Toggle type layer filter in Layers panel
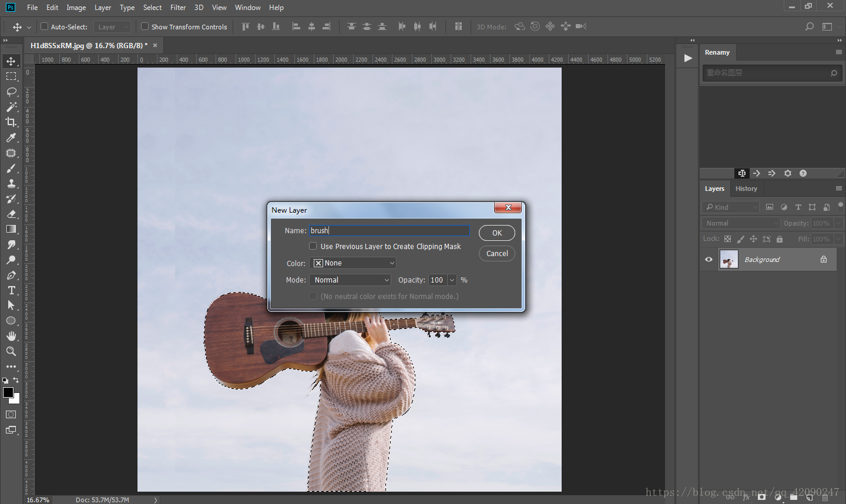This screenshot has width=846, height=504. [798, 207]
